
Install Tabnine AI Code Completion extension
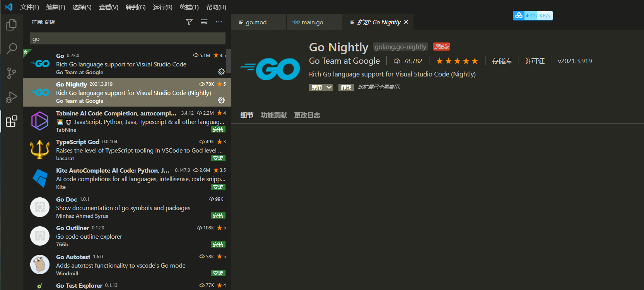[218, 129]
